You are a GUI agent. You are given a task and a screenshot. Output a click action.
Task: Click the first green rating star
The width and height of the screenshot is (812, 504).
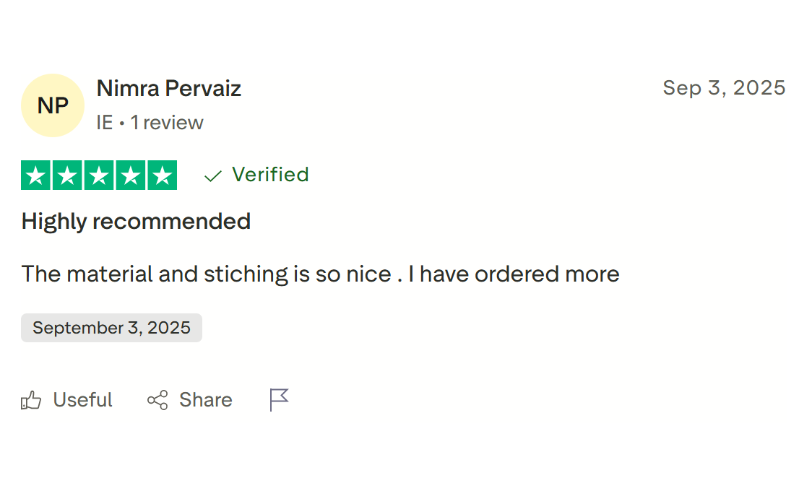tap(36, 175)
